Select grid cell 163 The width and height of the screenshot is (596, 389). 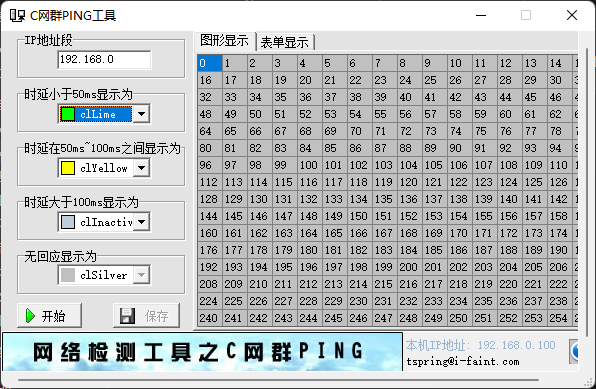[285, 233]
